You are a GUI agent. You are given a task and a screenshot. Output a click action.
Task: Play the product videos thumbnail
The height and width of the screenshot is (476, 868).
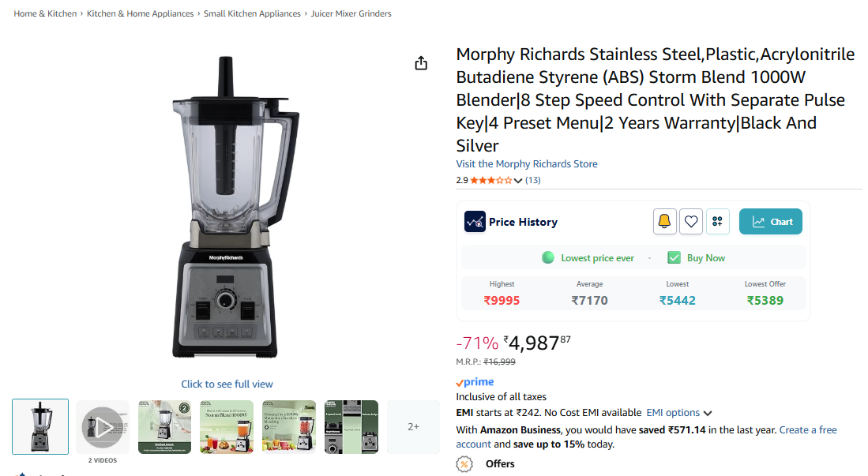click(103, 426)
